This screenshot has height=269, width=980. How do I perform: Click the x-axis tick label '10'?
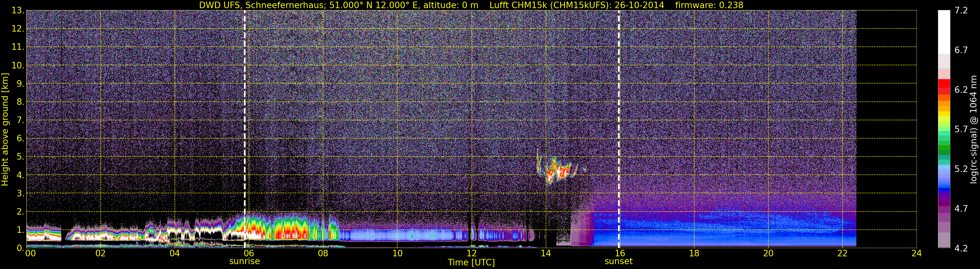[397, 253]
